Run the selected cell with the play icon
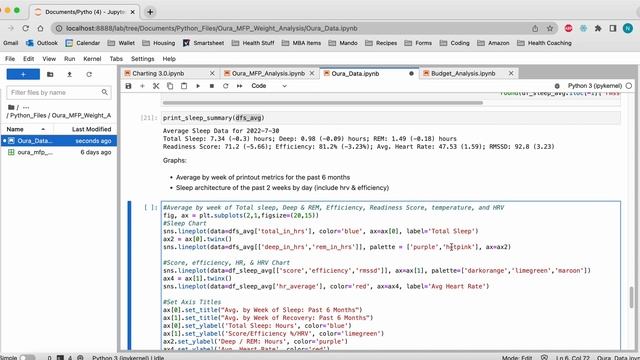 [x=198, y=86]
